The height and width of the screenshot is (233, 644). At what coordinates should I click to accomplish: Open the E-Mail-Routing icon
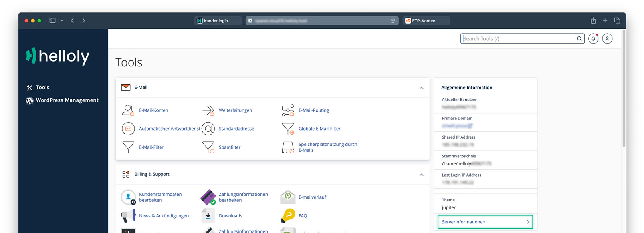coord(288,110)
